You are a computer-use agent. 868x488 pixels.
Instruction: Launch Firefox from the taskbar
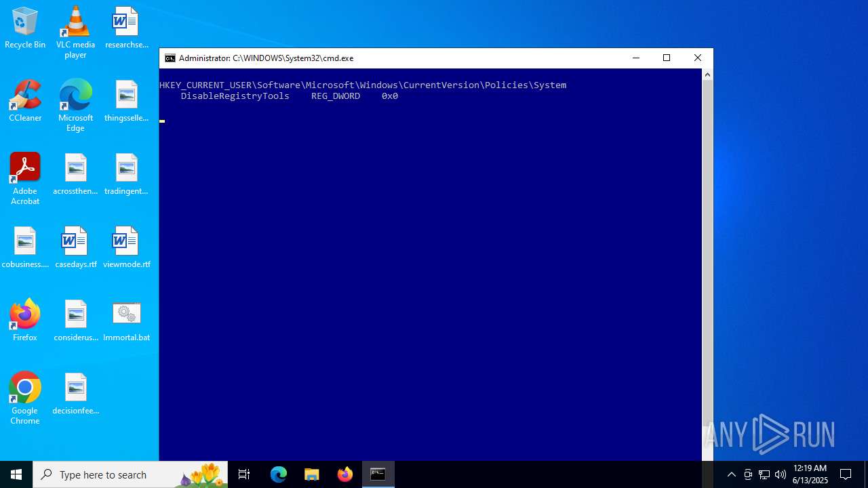pyautogui.click(x=345, y=474)
